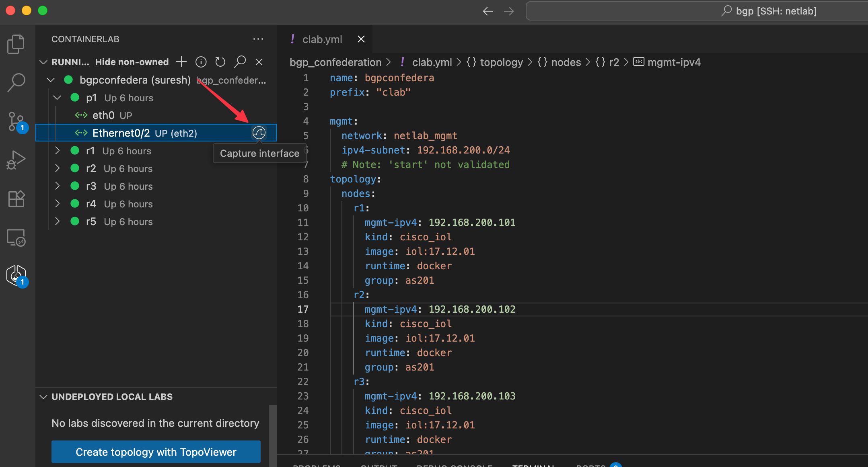This screenshot has width=868, height=467.
Task: Open the Search view in activity bar
Action: tap(16, 82)
